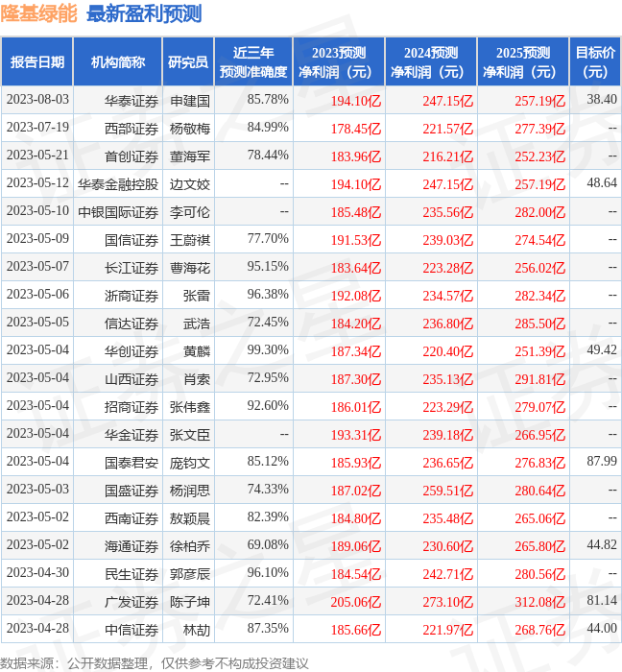Click the 目标价 column header
Image resolution: width=622 pixels, height=672 pixels.
595,62
